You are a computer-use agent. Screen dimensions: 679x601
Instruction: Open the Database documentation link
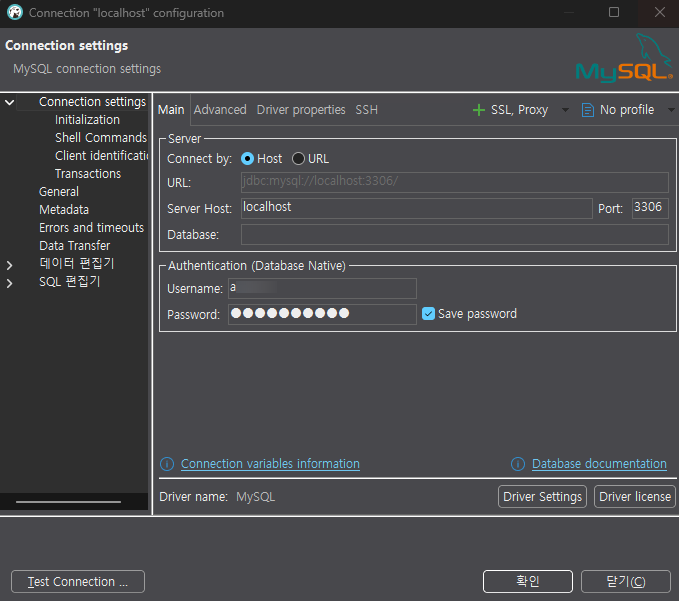(599, 464)
